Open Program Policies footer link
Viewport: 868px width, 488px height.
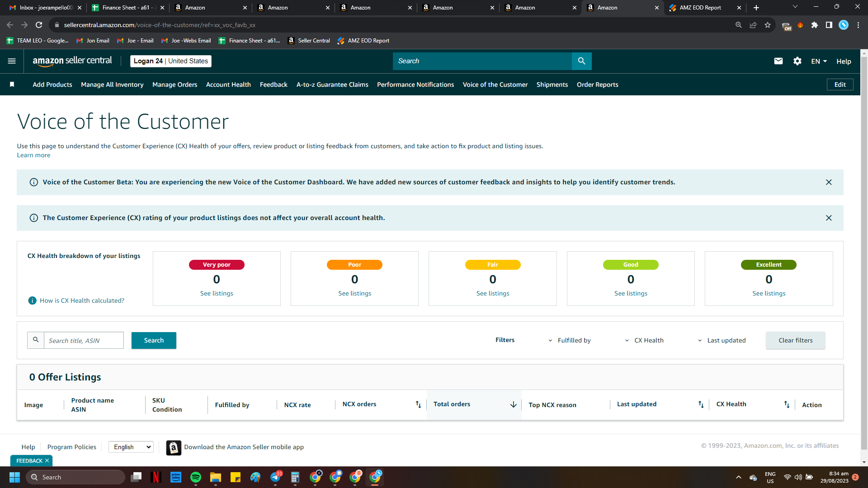coord(72,447)
